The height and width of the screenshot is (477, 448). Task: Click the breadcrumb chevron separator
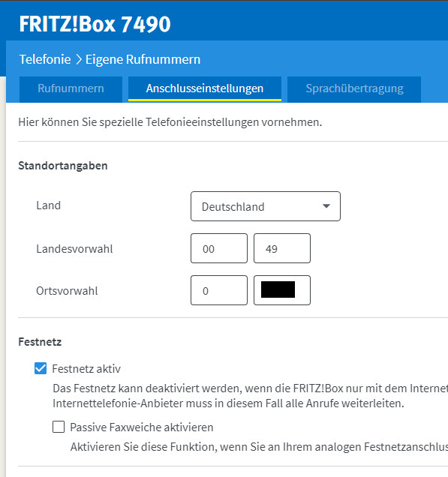click(79, 59)
